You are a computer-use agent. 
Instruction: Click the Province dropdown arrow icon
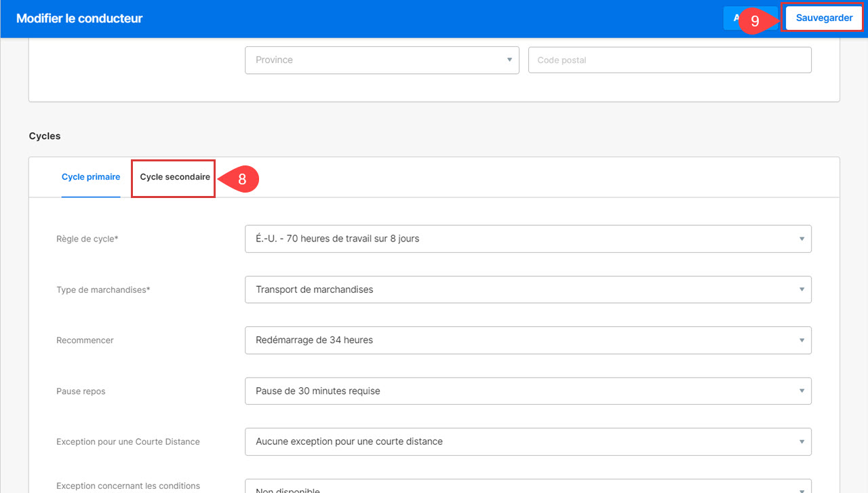(509, 60)
